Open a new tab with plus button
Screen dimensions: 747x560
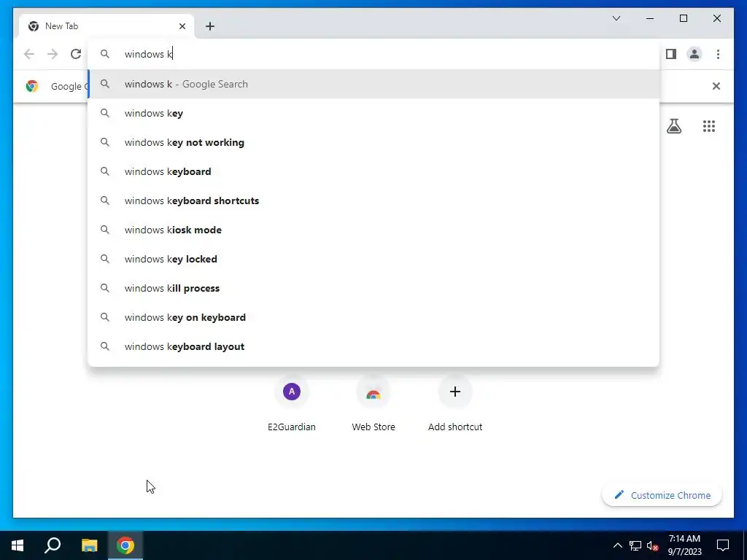pos(210,26)
